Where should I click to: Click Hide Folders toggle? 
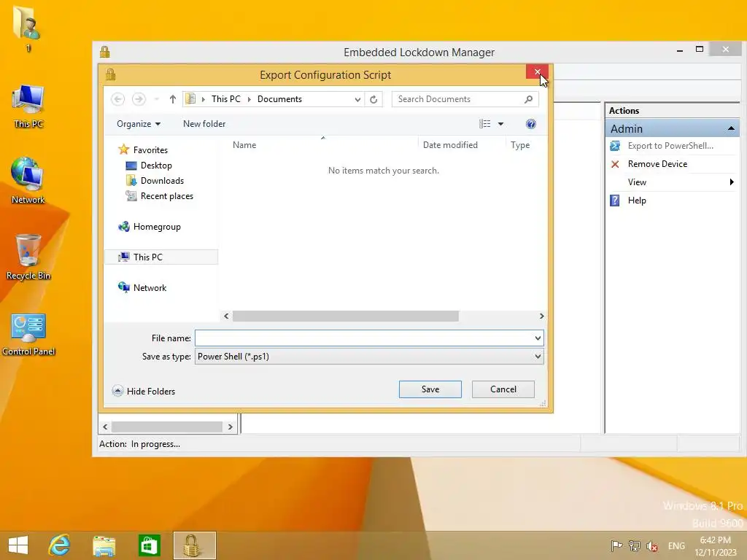coord(144,391)
